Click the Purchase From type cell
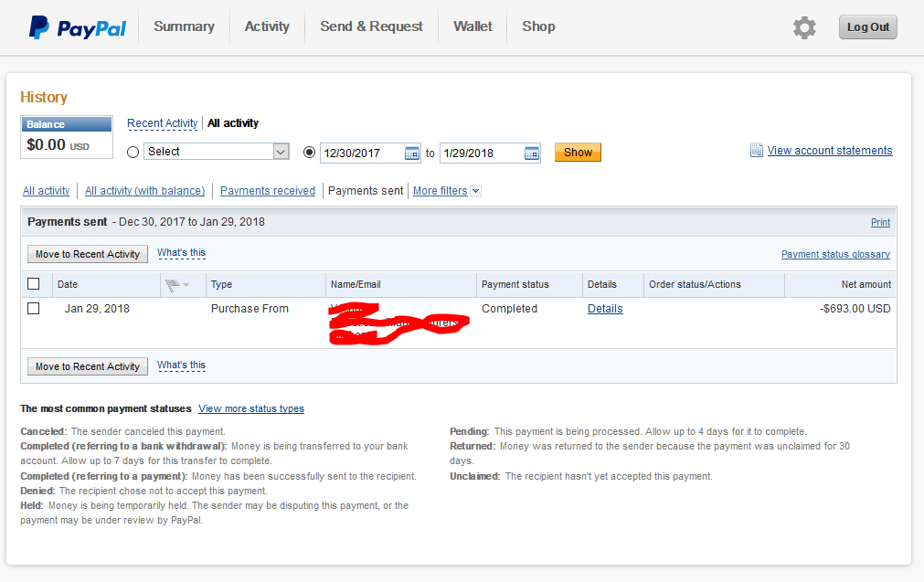Viewport: 924px width, 582px height. click(250, 309)
